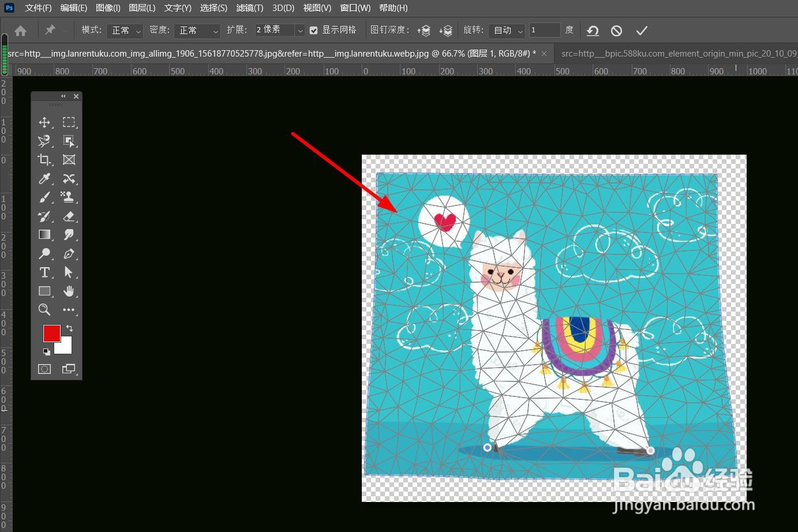Image resolution: width=798 pixels, height=532 pixels.
Task: Select the Crop tool
Action: (x=44, y=160)
